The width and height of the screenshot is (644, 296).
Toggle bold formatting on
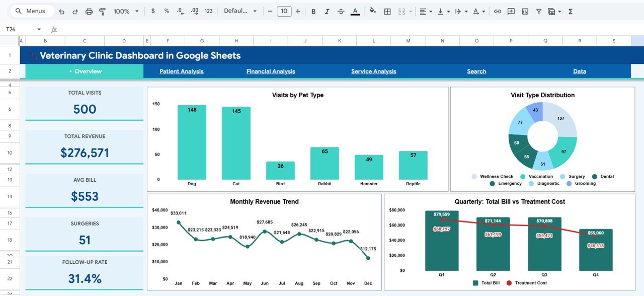pyautogui.click(x=313, y=11)
